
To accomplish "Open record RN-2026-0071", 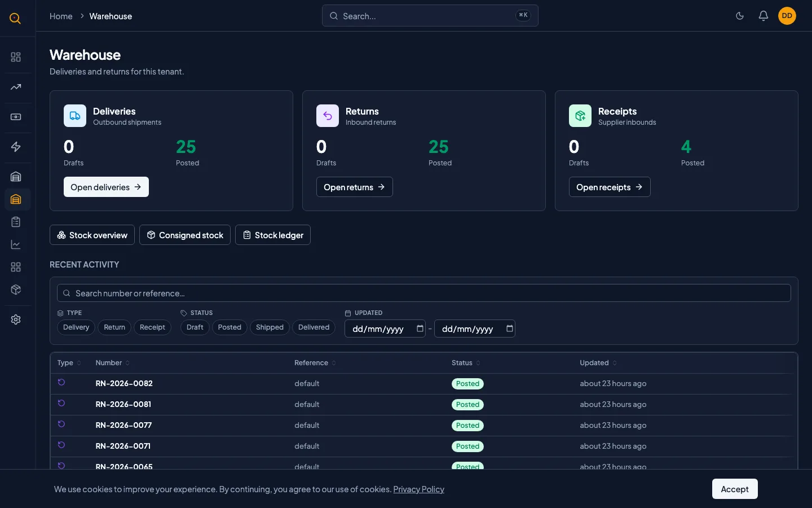I will [123, 446].
